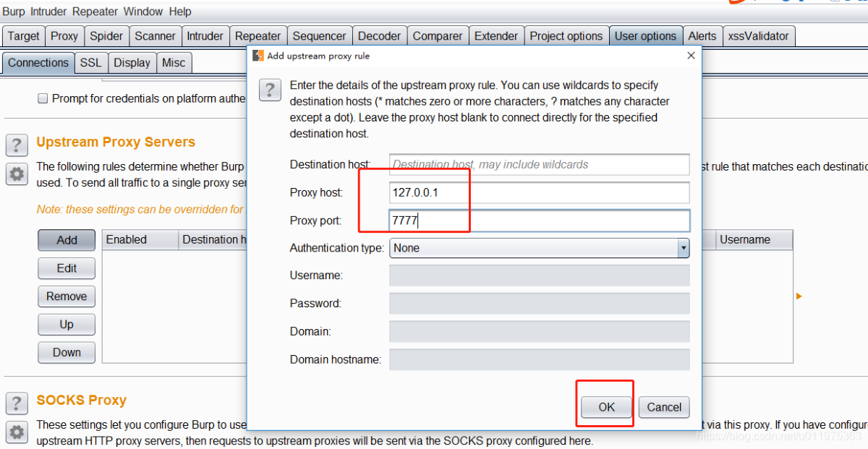This screenshot has height=449, width=868.
Task: Open the Help menu
Action: (x=180, y=12)
